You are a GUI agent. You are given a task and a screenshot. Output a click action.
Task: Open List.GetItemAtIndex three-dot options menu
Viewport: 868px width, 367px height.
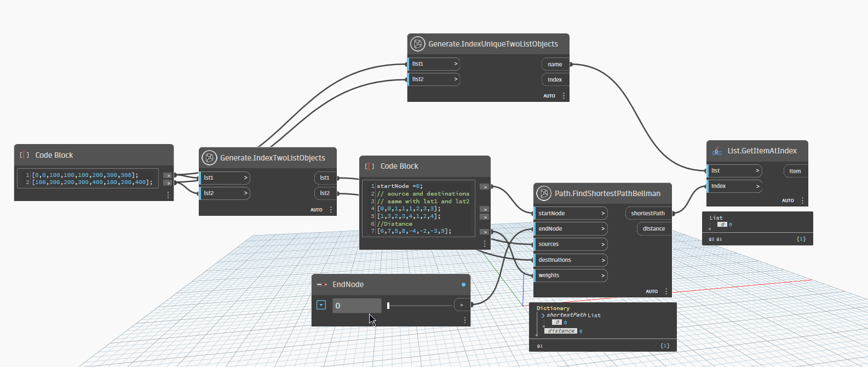pos(802,200)
